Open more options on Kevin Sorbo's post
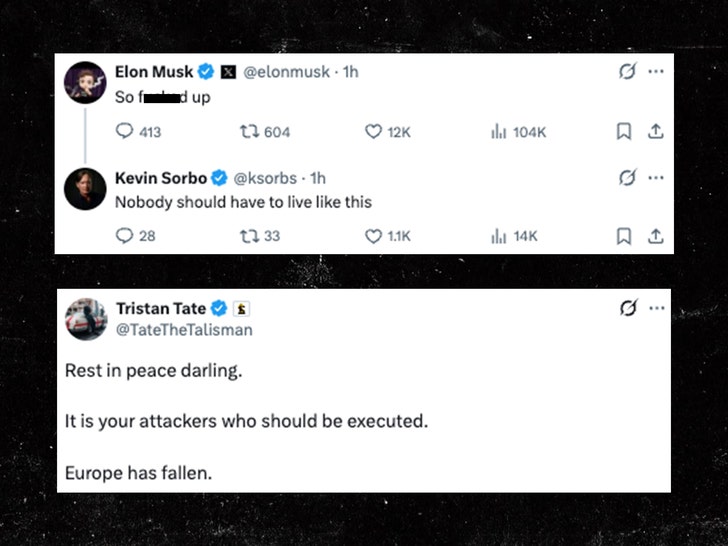Image resolution: width=728 pixels, height=546 pixels. click(x=655, y=178)
